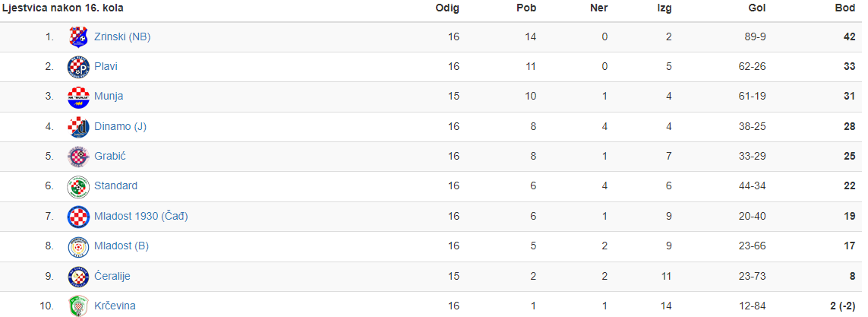Click the Mladost 1930 (Čađ) crest
Screen dimensions: 868x317
[x=78, y=216]
